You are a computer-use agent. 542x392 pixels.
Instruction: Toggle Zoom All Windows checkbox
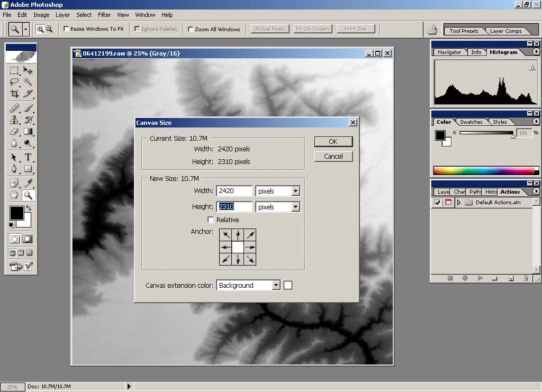(191, 29)
